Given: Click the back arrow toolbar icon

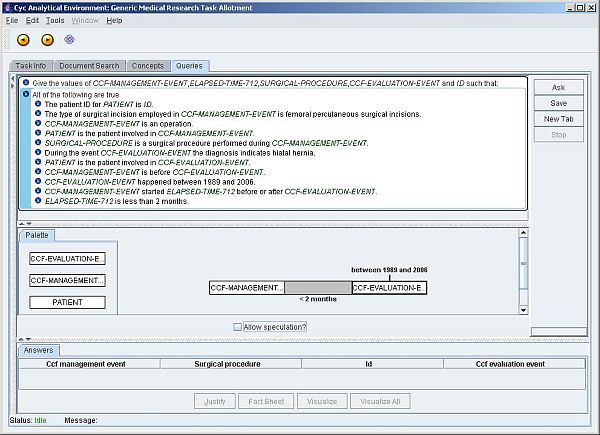Looking at the screenshot, I should (23, 40).
